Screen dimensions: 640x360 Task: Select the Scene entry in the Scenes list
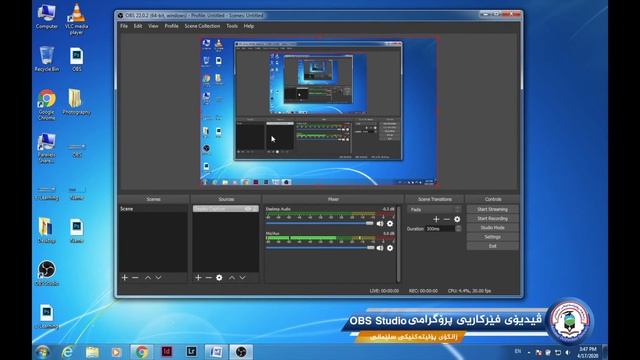[153, 209]
